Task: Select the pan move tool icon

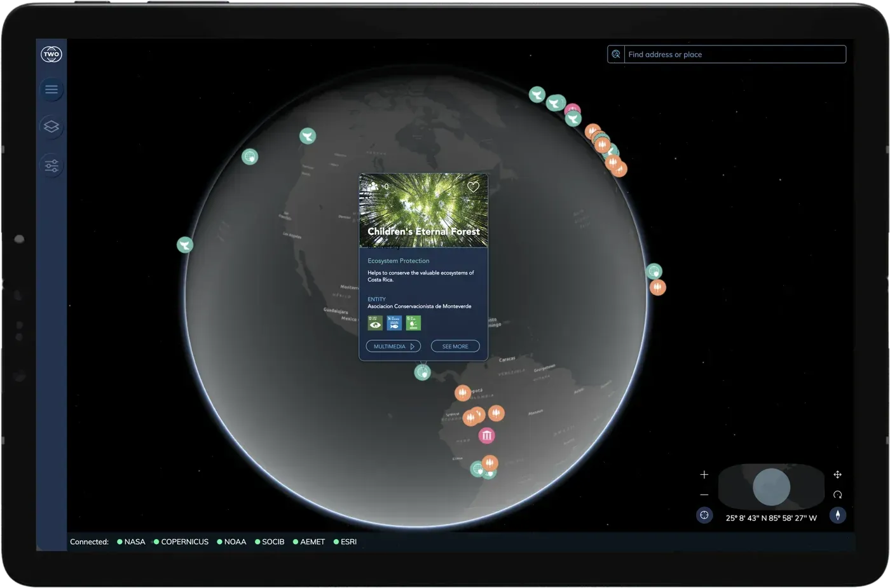Action: pyautogui.click(x=837, y=475)
